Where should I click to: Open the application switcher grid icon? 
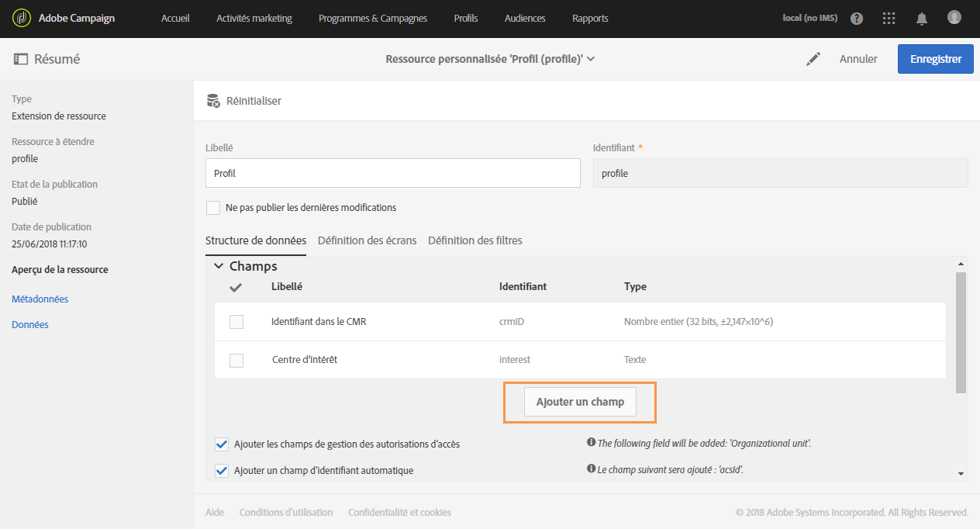point(889,19)
